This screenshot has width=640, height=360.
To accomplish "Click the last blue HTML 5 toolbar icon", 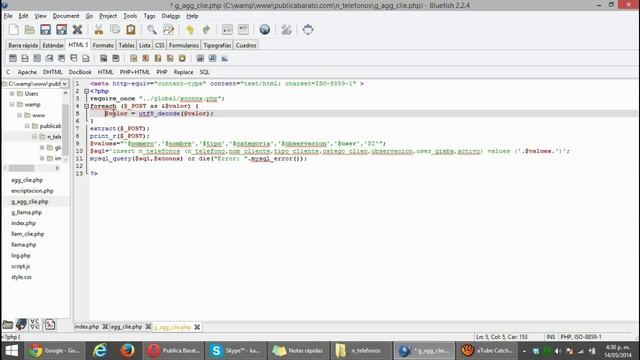I will click(224, 58).
